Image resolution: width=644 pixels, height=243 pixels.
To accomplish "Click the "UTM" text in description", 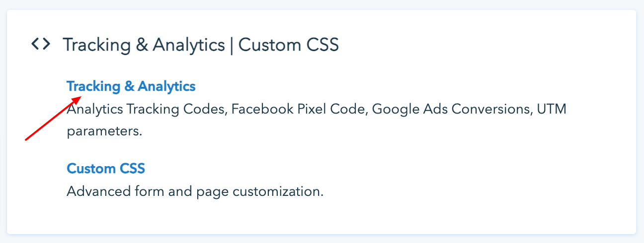I will pyautogui.click(x=552, y=109).
